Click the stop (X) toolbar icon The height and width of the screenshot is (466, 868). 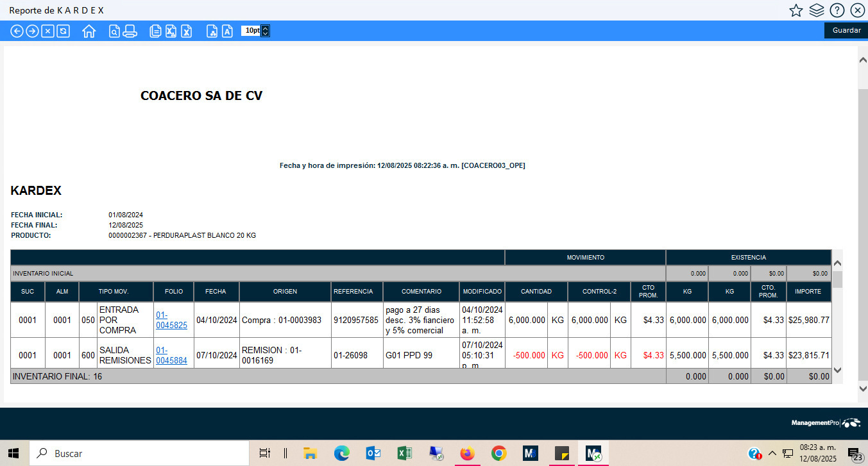pyautogui.click(x=48, y=31)
